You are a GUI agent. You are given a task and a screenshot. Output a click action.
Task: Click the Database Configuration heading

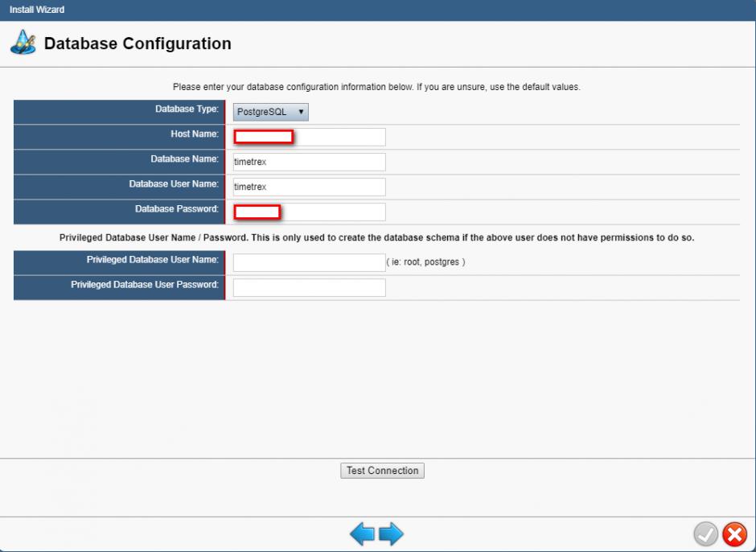click(138, 43)
